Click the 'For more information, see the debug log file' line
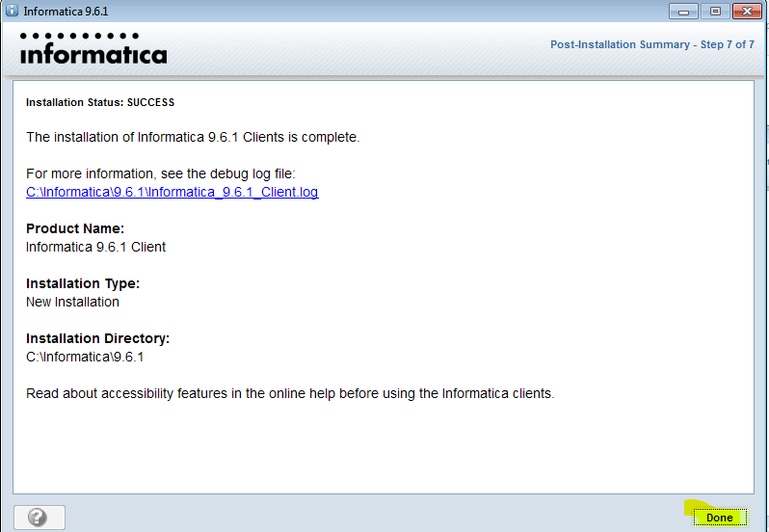769x532 pixels. click(x=160, y=174)
